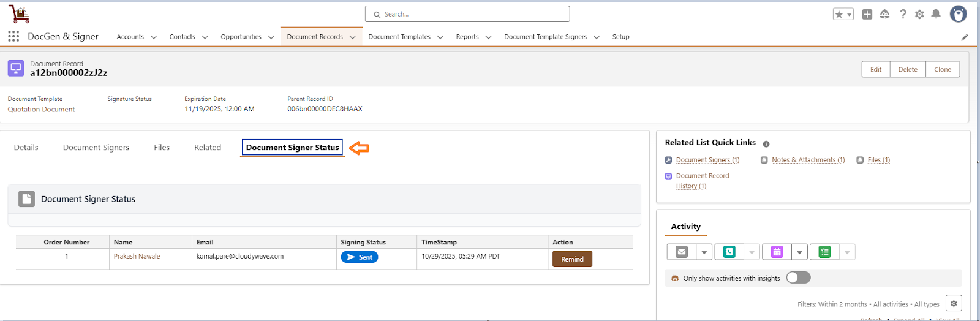980x321 pixels.
Task: Open the Quotation Document link
Action: point(41,110)
